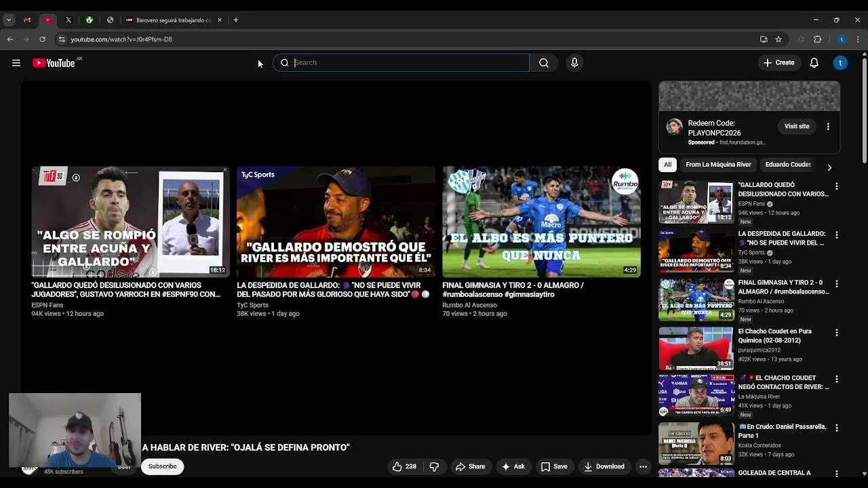Image resolution: width=868 pixels, height=488 pixels.
Task: Open new browser tab
Action: click(x=236, y=20)
